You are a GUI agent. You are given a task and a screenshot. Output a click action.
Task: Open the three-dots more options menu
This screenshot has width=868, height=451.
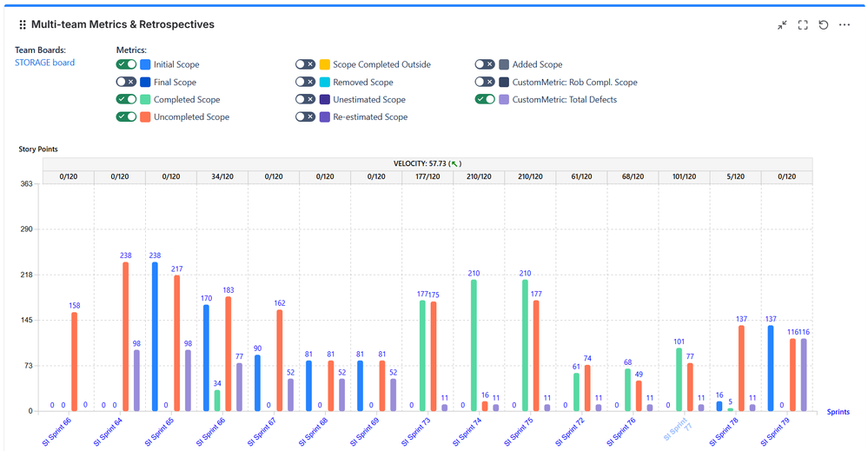point(845,25)
